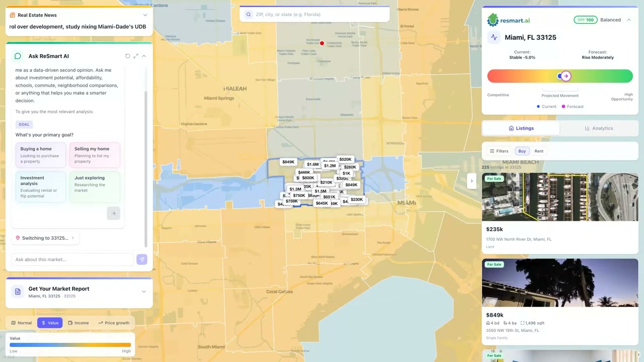Select the $759K map price marker

[291, 201]
